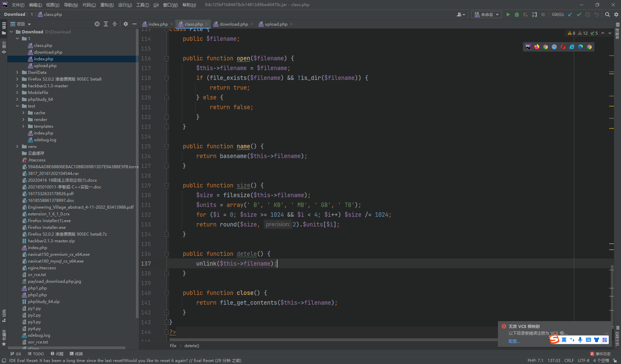Viewport: 621px width, 364px height.
Task: Open the 数据库 database side panel
Action: click(618, 30)
